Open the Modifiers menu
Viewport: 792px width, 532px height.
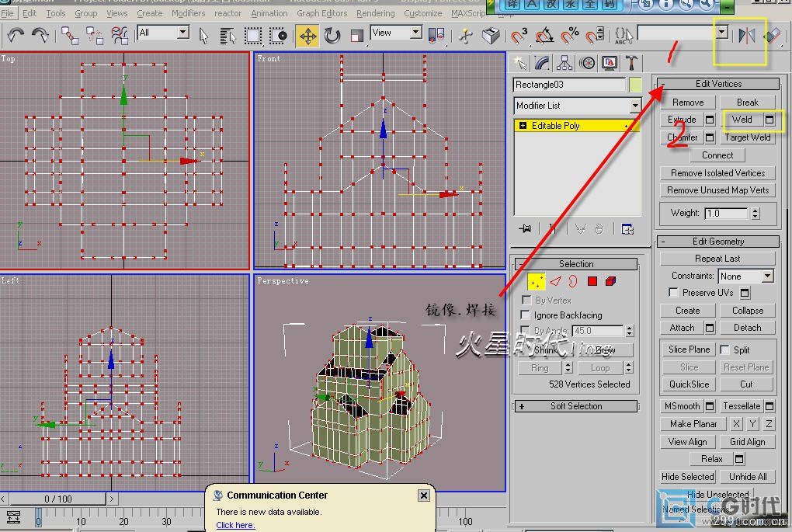[x=189, y=13]
